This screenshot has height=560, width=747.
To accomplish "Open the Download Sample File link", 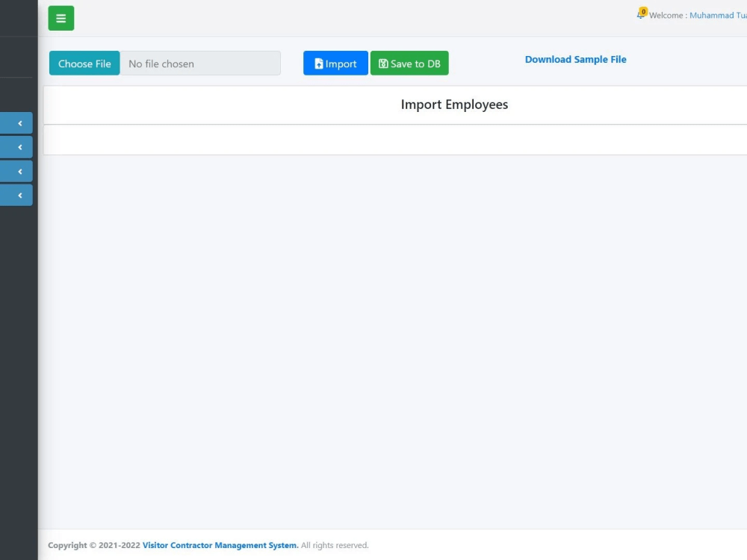I will point(575,59).
